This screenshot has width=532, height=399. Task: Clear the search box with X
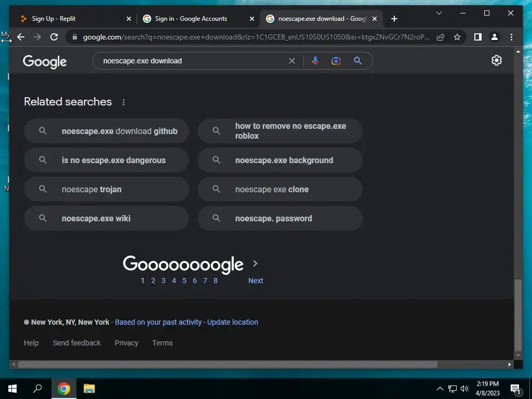pyautogui.click(x=292, y=61)
